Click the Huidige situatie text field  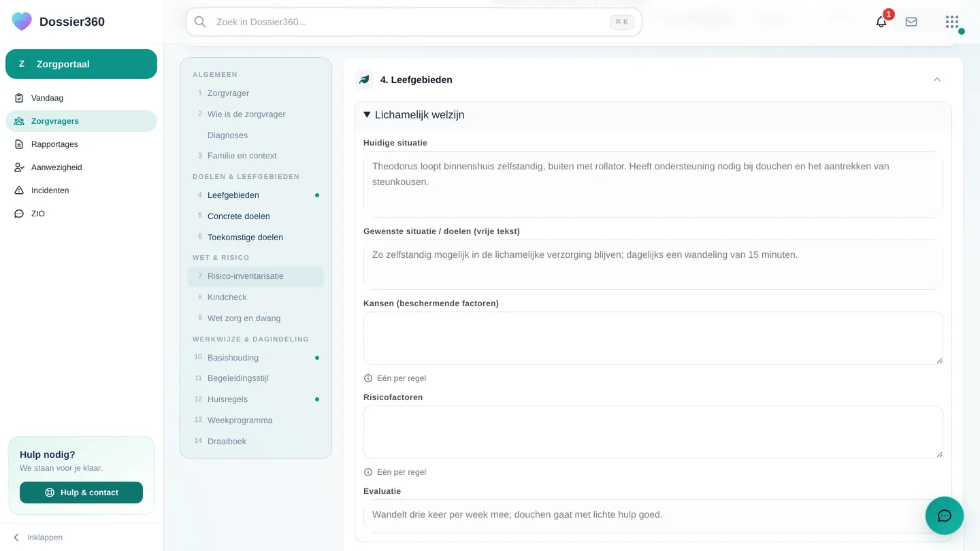653,184
